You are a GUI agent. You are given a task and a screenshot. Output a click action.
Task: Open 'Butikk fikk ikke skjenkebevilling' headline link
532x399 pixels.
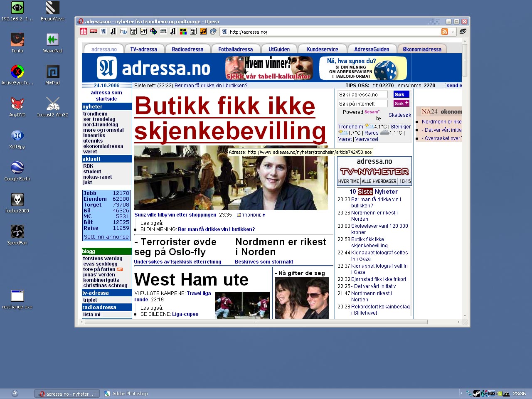coord(230,118)
